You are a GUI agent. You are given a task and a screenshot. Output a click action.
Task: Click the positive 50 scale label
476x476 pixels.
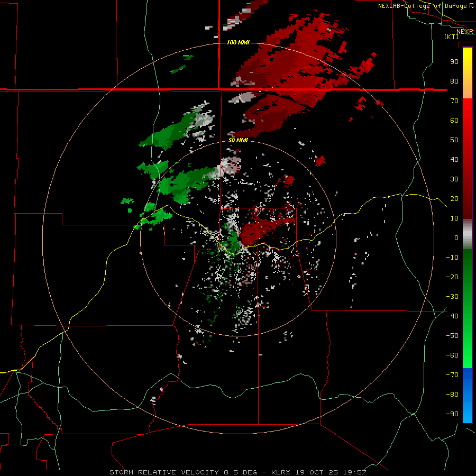pyautogui.click(x=454, y=140)
